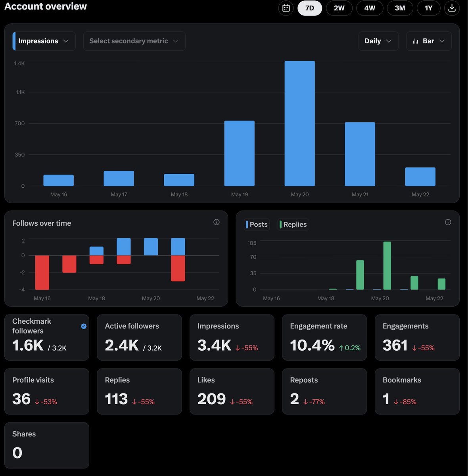This screenshot has height=476, width=468.
Task: Click the May 19 impressions bar
Action: pyautogui.click(x=240, y=154)
